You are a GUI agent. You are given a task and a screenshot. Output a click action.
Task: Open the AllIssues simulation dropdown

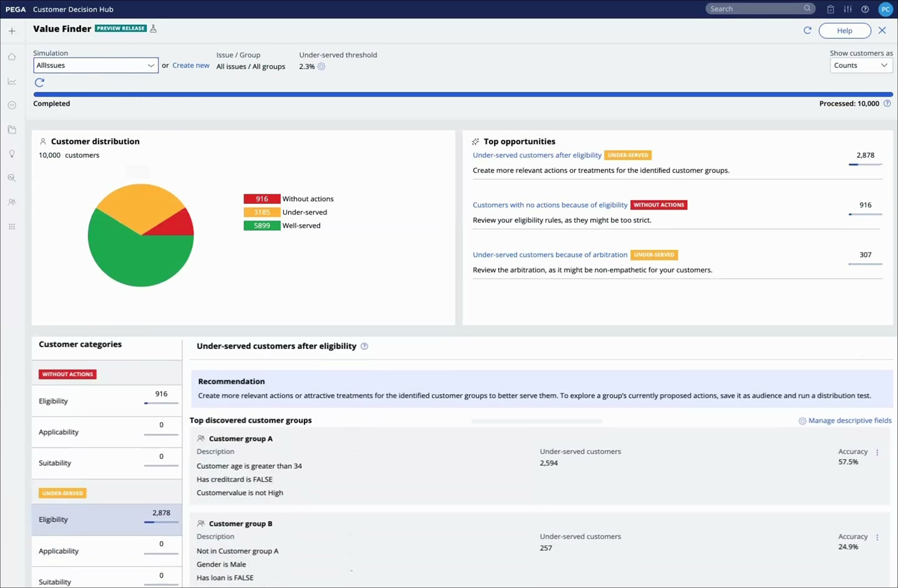[95, 65]
